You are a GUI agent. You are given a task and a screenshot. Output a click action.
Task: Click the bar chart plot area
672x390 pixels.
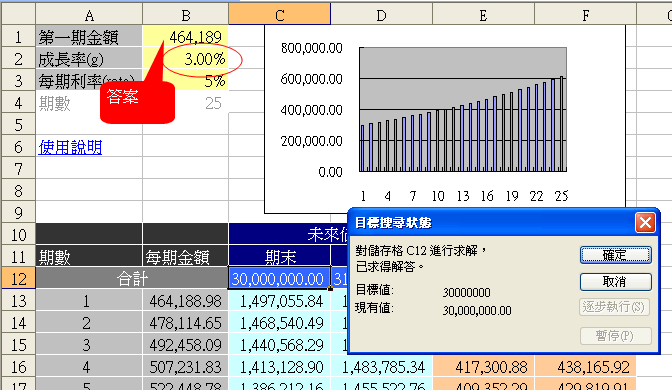tap(463, 109)
